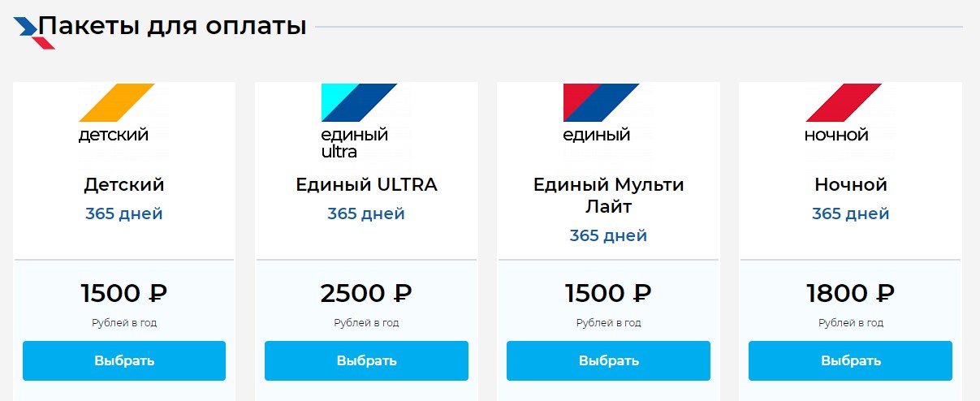Open the Детский package title
The width and height of the screenshot is (980, 401).
click(124, 185)
